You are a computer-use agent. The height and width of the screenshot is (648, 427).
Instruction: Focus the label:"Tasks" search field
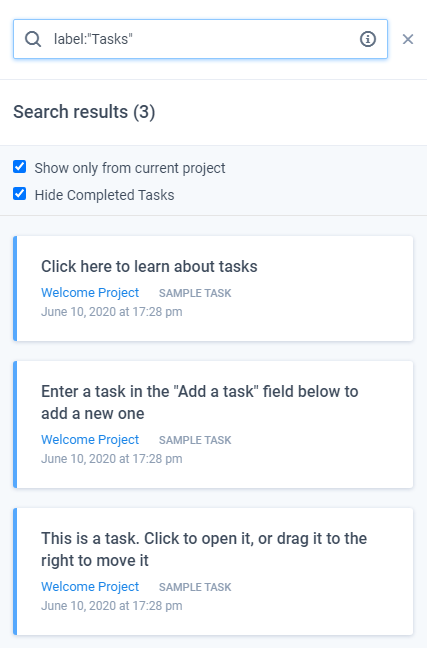[x=200, y=39]
